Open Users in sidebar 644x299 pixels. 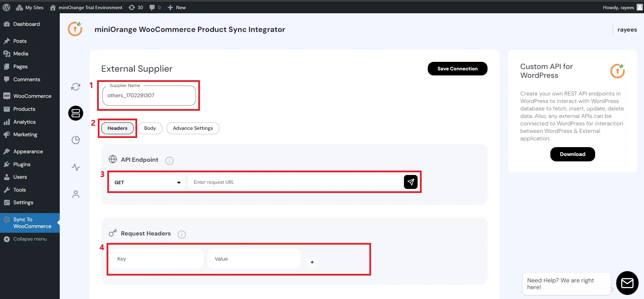point(30,177)
